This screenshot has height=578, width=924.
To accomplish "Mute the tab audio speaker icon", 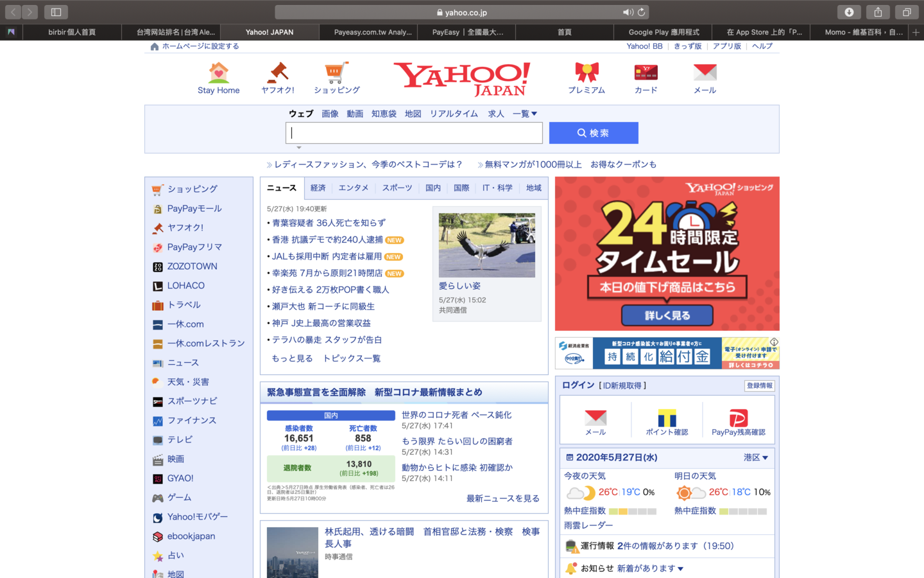I will coord(628,12).
